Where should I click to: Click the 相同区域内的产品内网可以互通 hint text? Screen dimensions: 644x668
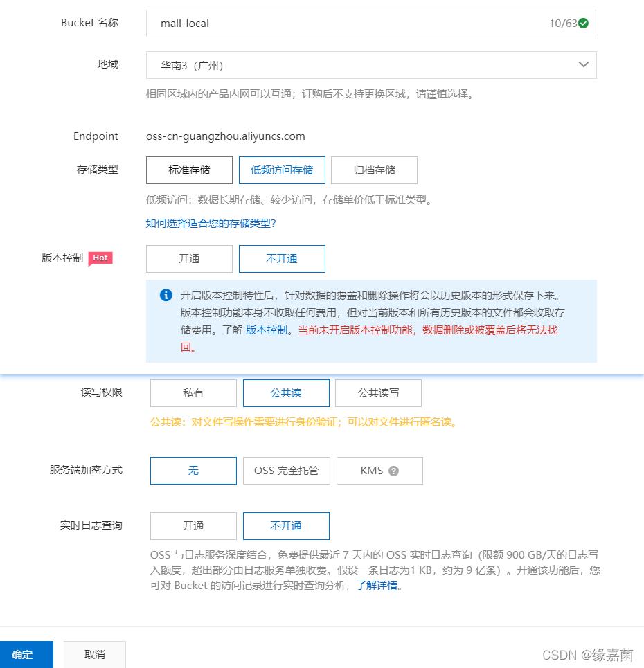(x=310, y=94)
